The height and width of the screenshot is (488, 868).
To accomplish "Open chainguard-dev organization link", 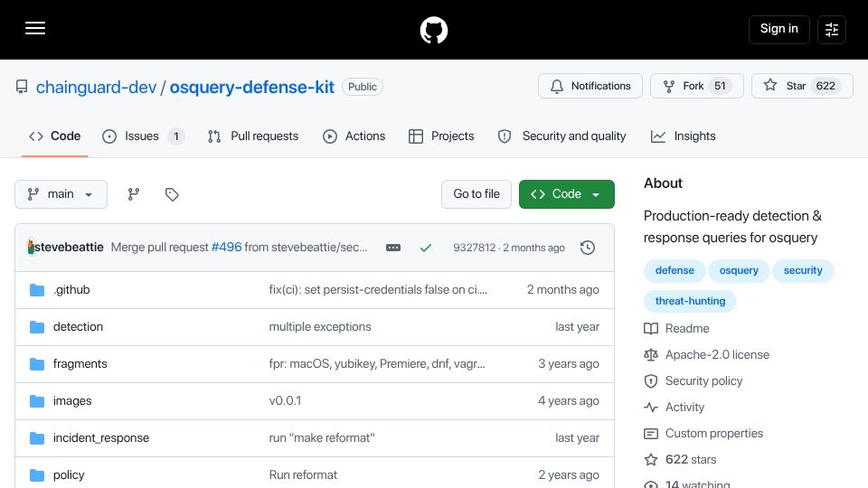I will [x=97, y=88].
